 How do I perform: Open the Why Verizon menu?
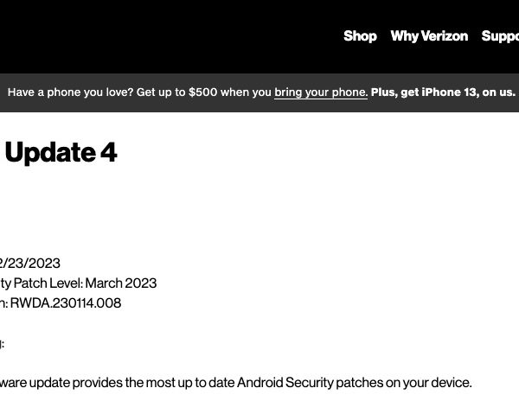point(429,36)
